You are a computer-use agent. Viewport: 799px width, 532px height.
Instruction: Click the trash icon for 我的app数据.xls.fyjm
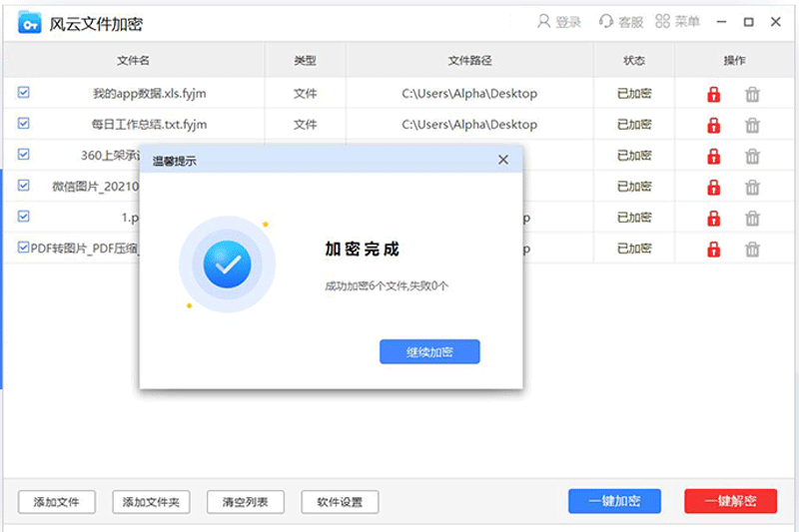coord(752,95)
